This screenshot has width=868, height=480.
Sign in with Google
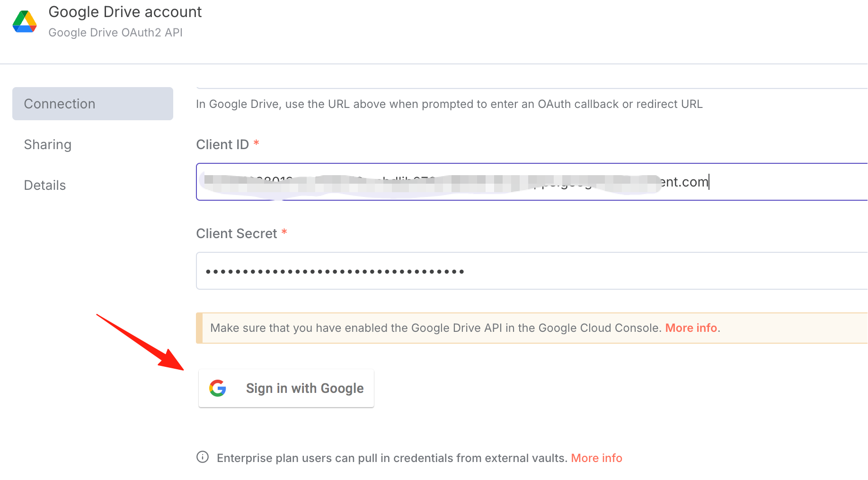286,388
